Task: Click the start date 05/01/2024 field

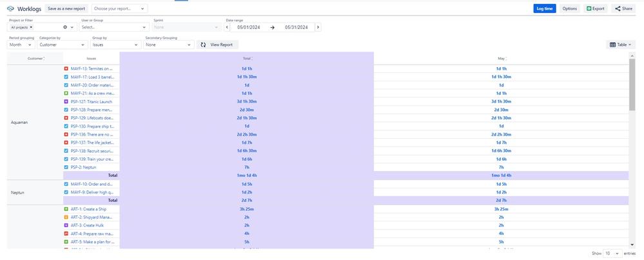Action: point(248,28)
